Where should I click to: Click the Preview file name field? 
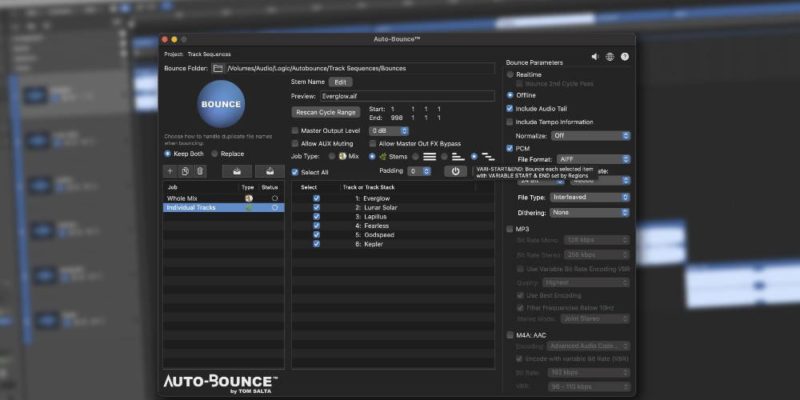pos(407,96)
